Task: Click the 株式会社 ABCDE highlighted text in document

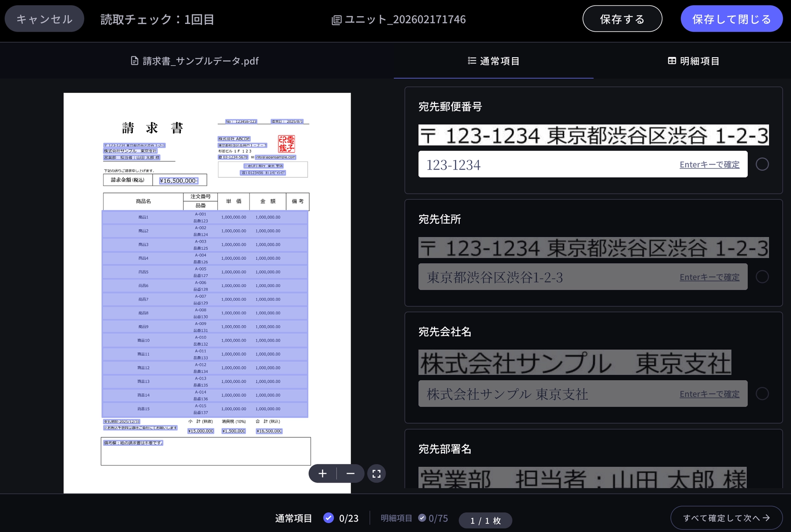Action: point(234,139)
